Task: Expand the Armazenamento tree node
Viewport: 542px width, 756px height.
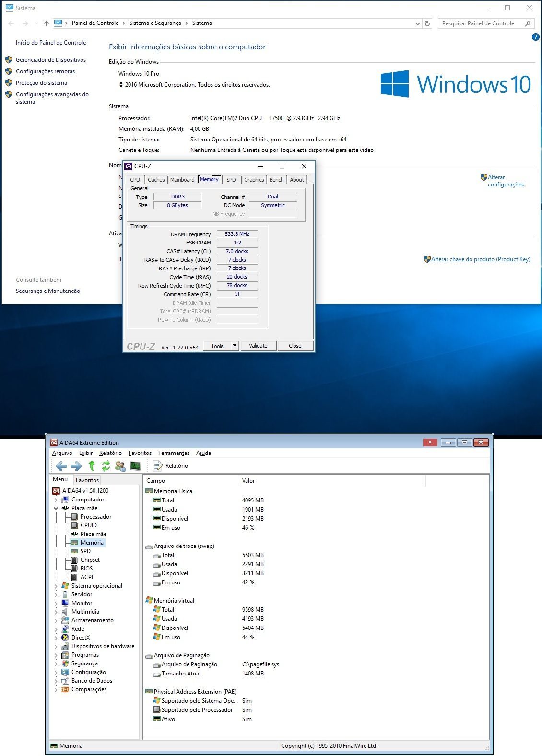Action: click(56, 620)
